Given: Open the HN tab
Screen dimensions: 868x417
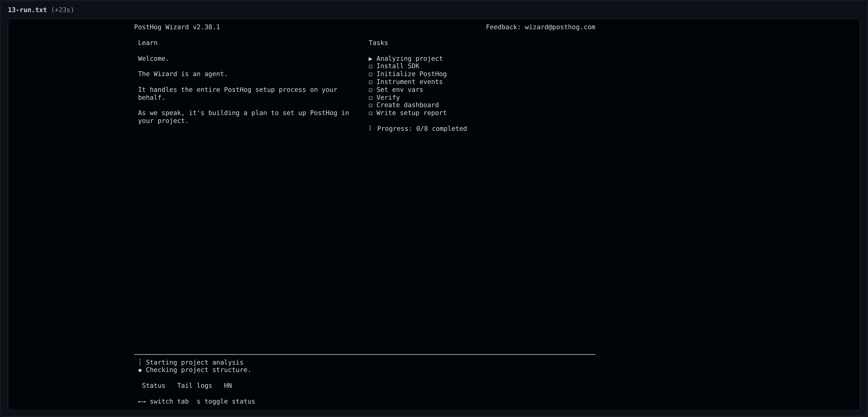Looking at the screenshot, I should (x=228, y=386).
